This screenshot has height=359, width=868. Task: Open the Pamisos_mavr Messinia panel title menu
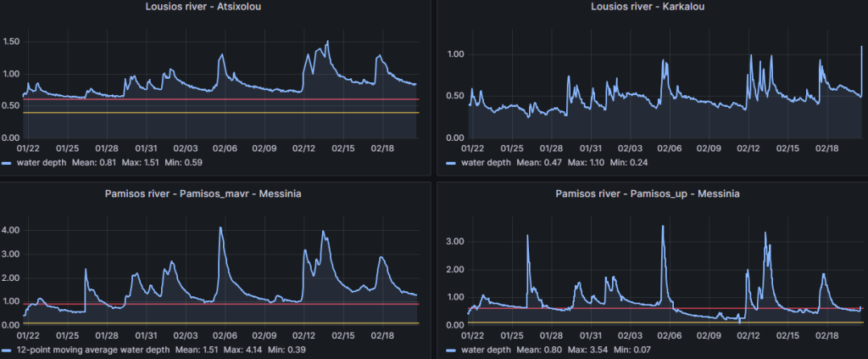pos(216,194)
